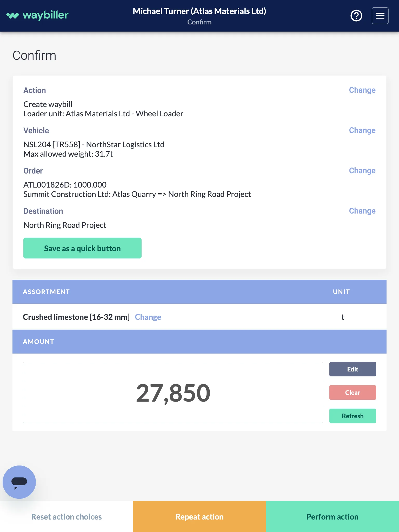399x532 pixels.
Task: Change the Order selection
Action: (x=362, y=171)
